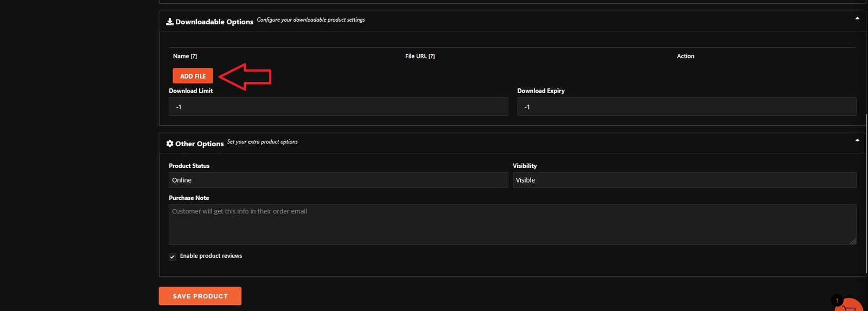The height and width of the screenshot is (311, 868).
Task: Focus the Download Expiry field
Action: (x=686, y=107)
